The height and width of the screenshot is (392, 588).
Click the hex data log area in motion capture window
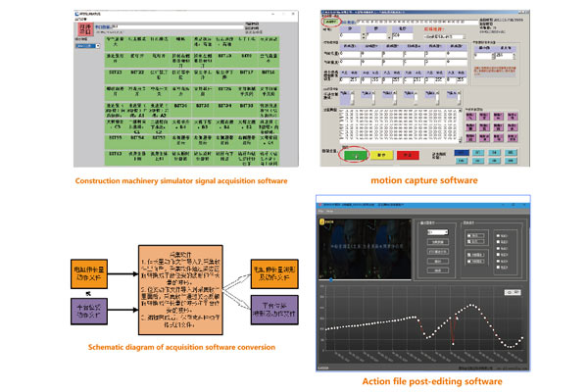click(x=399, y=124)
